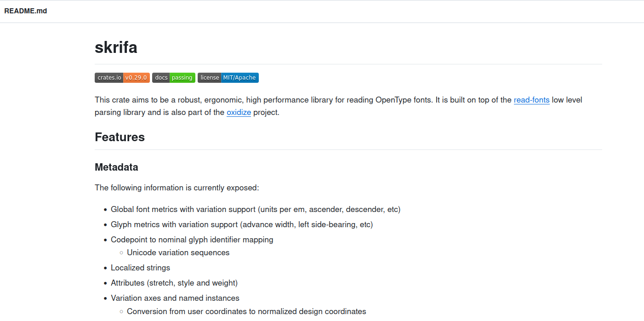Click the Metadata subsection heading
Image resolution: width=644 pixels, height=321 pixels.
(x=116, y=167)
